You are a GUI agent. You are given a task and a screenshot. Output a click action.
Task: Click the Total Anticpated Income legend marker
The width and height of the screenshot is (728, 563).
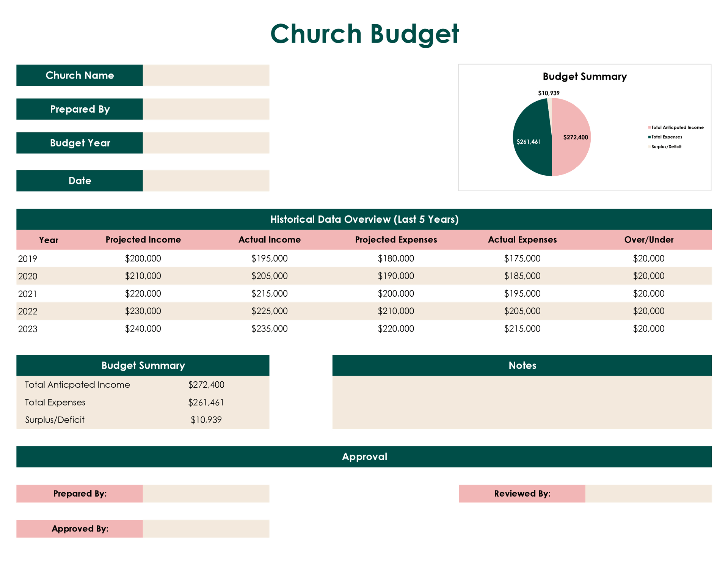pyautogui.click(x=649, y=127)
